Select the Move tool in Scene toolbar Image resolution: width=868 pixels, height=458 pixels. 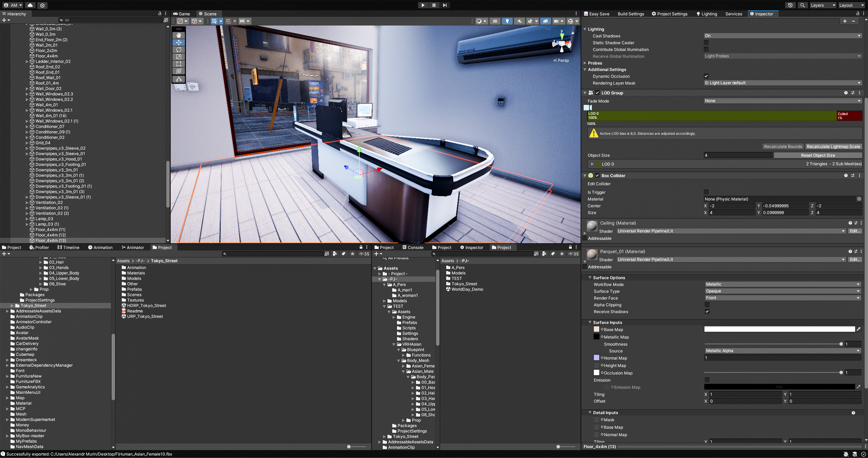click(179, 42)
